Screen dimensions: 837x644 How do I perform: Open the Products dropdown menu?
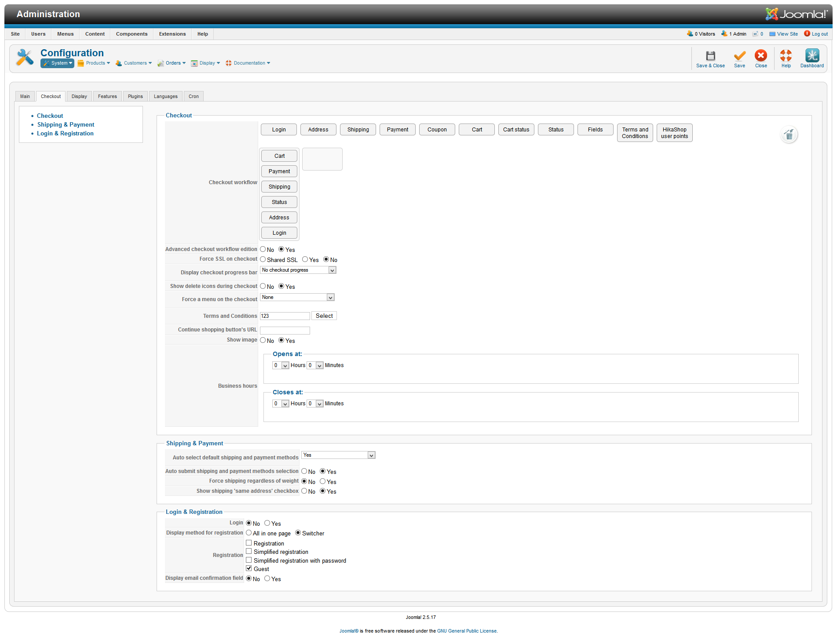click(95, 63)
